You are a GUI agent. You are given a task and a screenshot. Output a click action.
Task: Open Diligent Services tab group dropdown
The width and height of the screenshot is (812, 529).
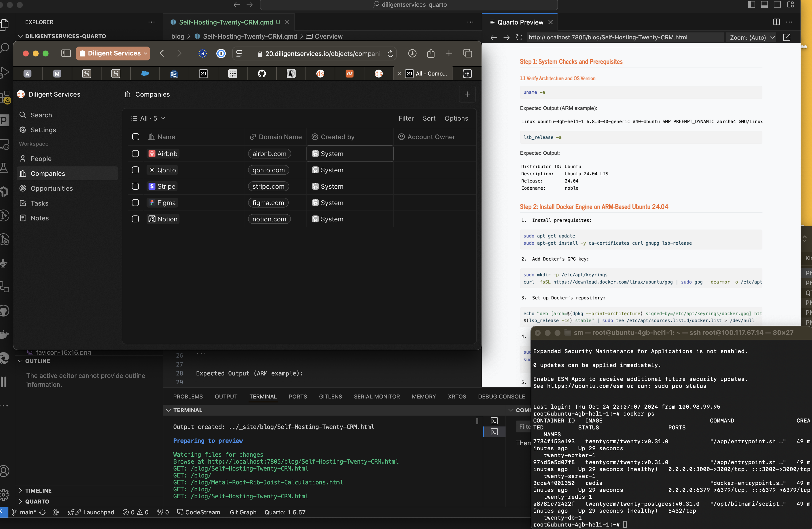pos(113,53)
